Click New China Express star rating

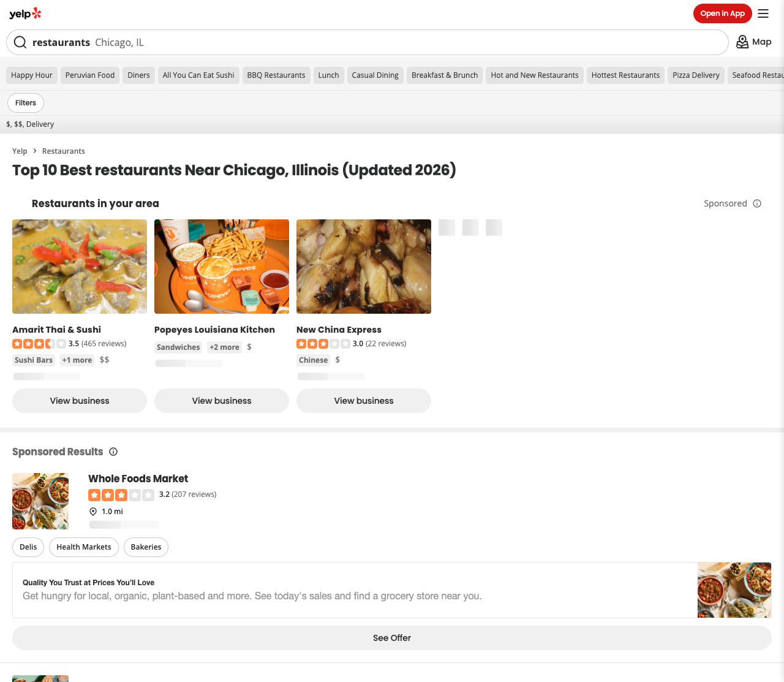[323, 344]
